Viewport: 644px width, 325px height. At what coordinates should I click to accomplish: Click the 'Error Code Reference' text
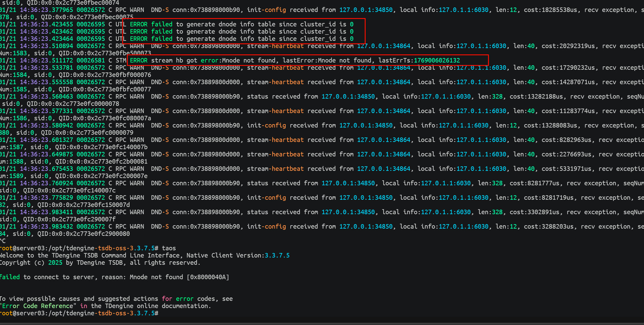pos(38,306)
